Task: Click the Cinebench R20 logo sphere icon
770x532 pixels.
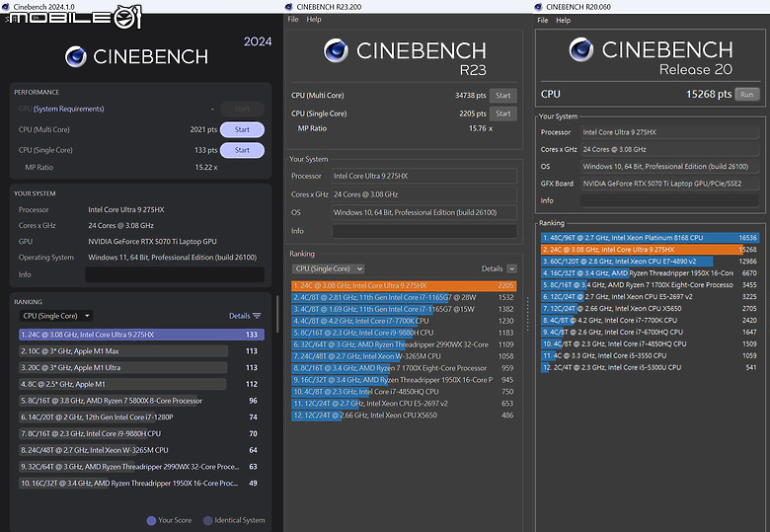Action: [581, 49]
